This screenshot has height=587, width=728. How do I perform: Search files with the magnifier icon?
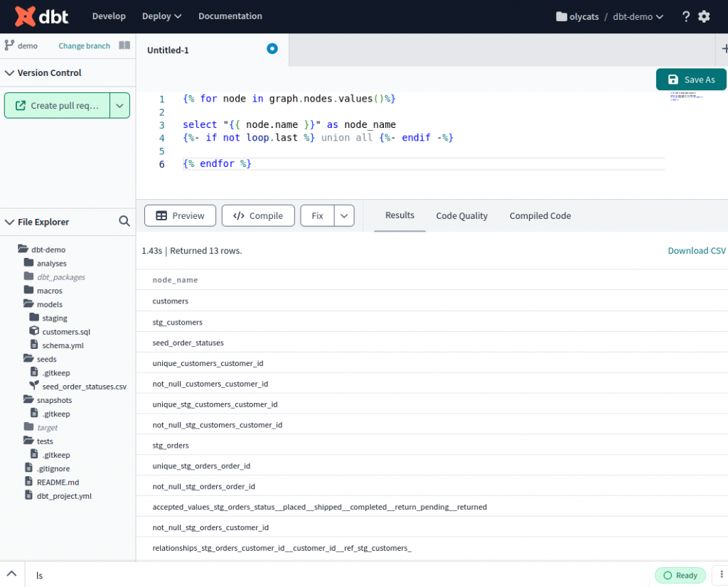pos(124,221)
